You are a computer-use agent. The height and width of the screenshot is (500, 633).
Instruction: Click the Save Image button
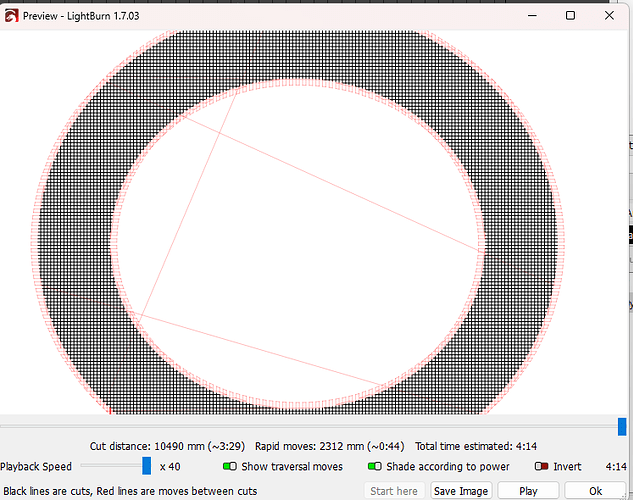[x=461, y=491]
